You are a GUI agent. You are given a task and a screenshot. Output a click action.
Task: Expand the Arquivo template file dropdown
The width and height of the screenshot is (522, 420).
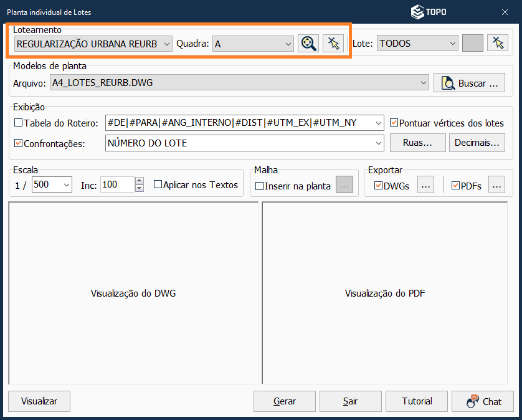[424, 82]
